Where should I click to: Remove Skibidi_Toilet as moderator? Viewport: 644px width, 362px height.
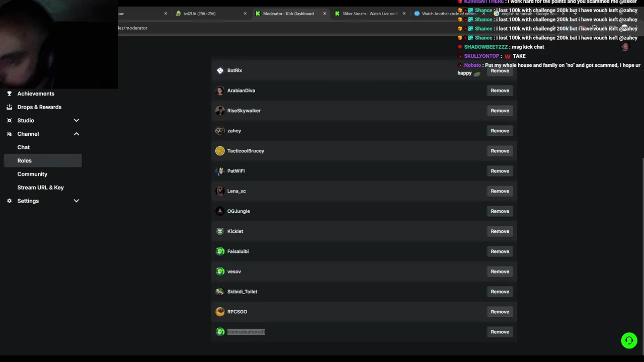(500, 292)
